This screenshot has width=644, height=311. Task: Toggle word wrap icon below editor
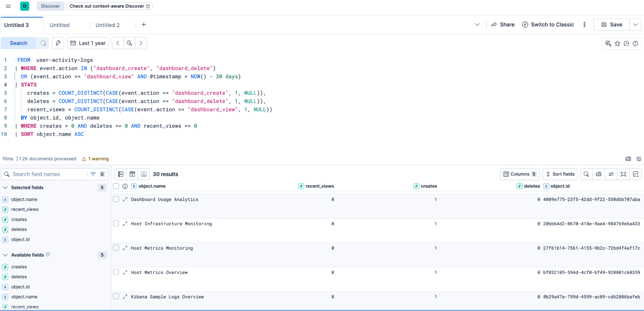(x=639, y=159)
